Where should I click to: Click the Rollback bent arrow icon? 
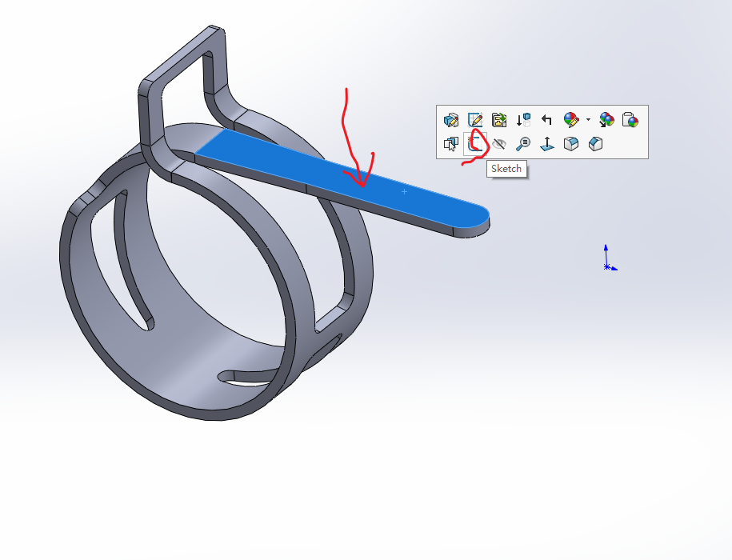pyautogui.click(x=546, y=120)
